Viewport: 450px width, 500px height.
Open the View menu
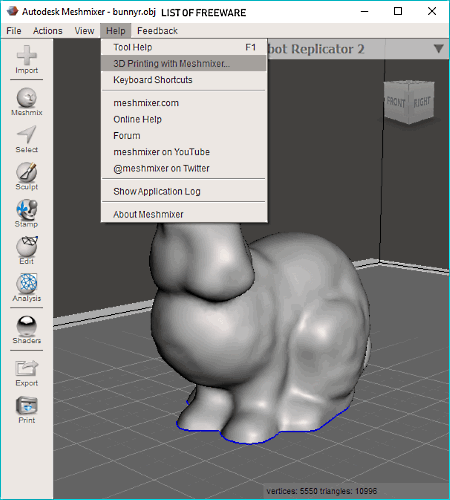(84, 31)
